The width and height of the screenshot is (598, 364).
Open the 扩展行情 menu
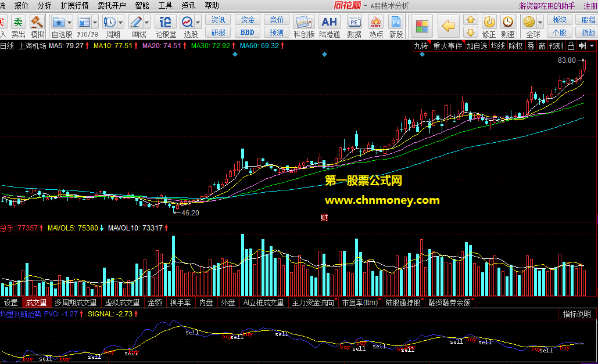coord(75,5)
